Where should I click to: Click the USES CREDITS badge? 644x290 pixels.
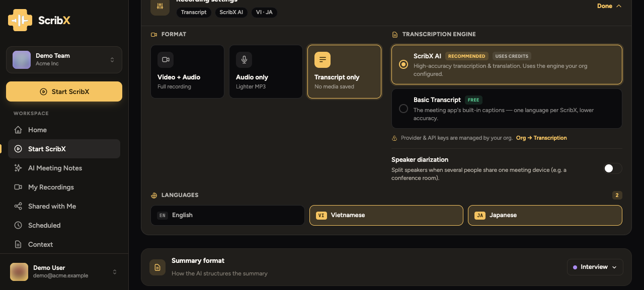[511, 56]
